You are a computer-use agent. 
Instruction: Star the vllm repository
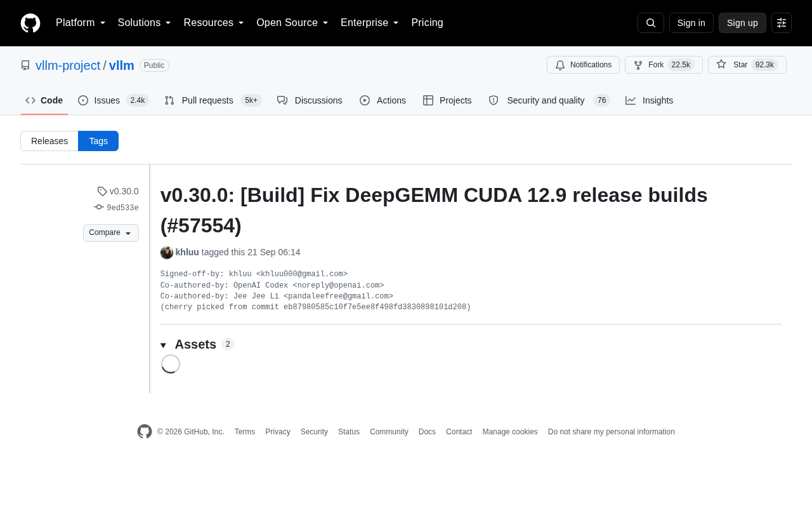click(747, 65)
